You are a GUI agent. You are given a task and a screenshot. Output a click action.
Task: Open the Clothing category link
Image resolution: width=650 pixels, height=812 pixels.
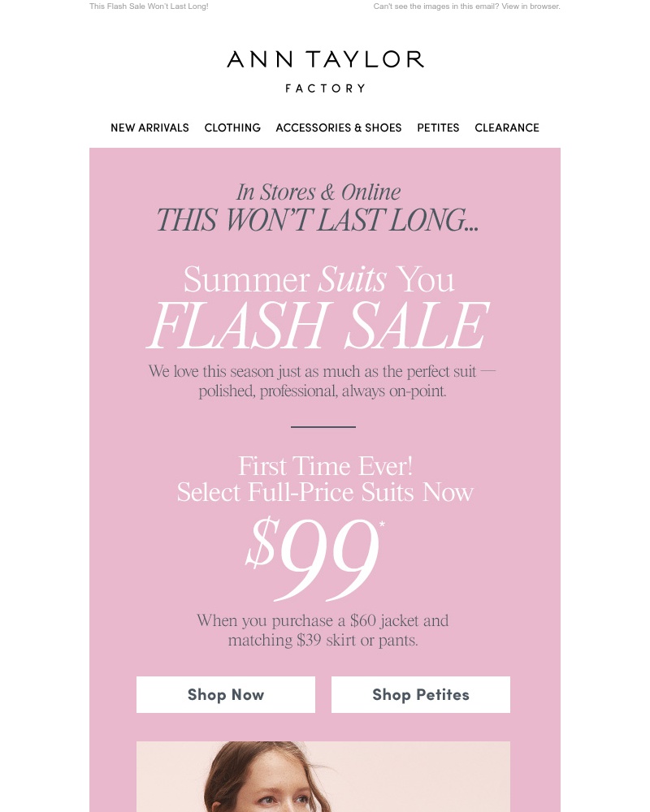pyautogui.click(x=232, y=127)
